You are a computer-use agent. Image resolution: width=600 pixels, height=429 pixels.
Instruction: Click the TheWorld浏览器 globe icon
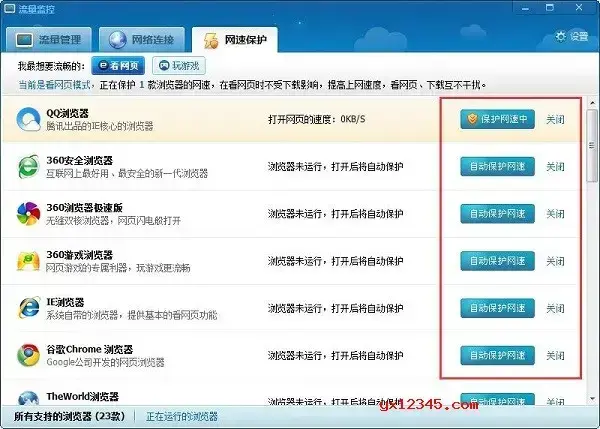click(x=28, y=398)
